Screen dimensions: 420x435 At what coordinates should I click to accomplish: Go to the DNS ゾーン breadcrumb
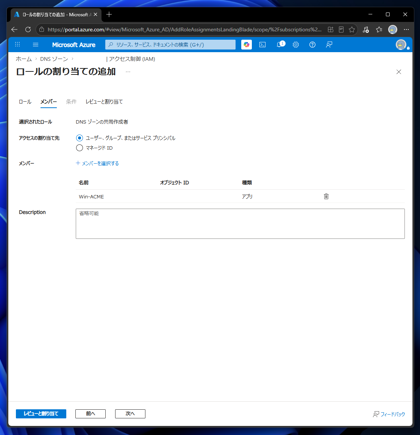pos(54,59)
